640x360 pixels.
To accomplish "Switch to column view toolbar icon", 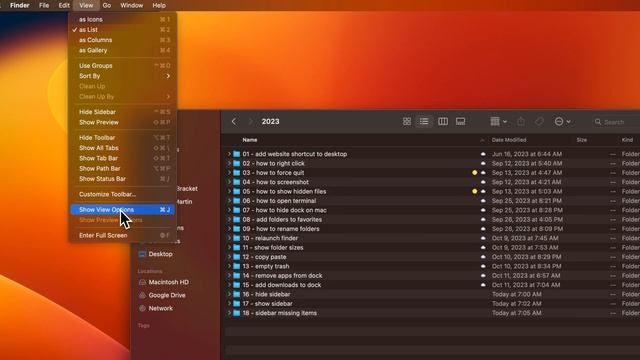I will pos(443,122).
